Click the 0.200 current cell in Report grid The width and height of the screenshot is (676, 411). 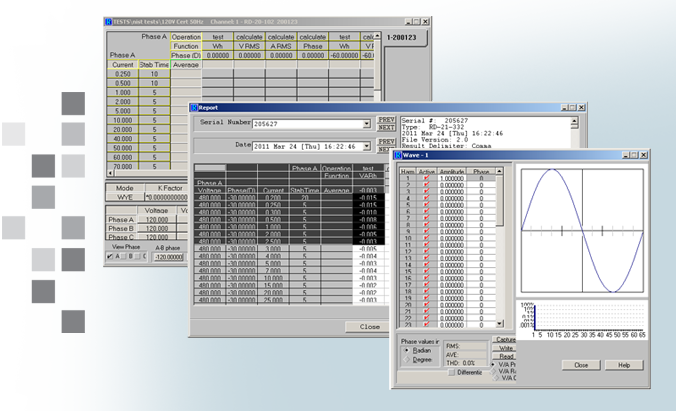tap(273, 198)
